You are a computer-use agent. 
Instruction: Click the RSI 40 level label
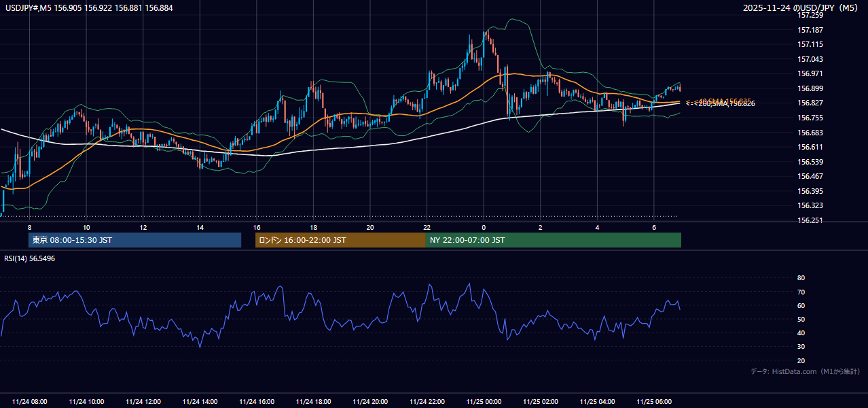[x=801, y=333]
